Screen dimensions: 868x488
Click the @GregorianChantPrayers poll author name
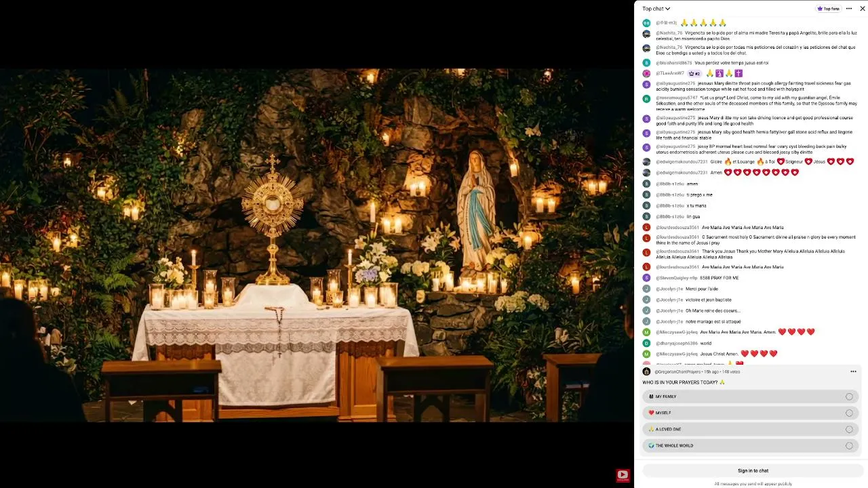click(677, 371)
